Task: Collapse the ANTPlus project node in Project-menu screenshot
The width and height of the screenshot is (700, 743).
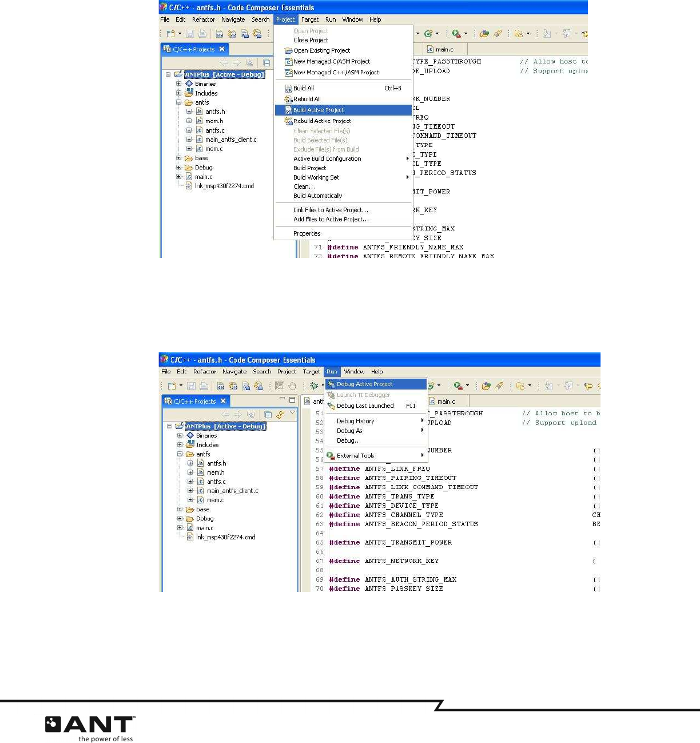Action: tap(169, 74)
